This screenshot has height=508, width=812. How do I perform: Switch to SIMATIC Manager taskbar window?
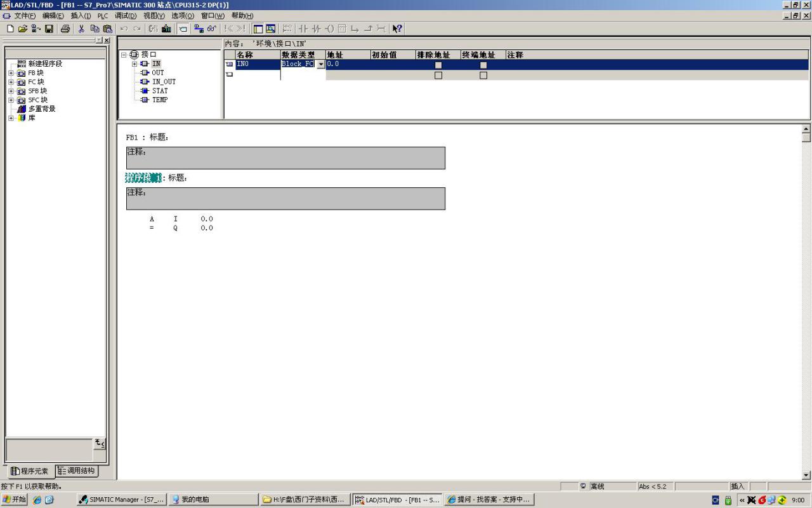coord(122,500)
